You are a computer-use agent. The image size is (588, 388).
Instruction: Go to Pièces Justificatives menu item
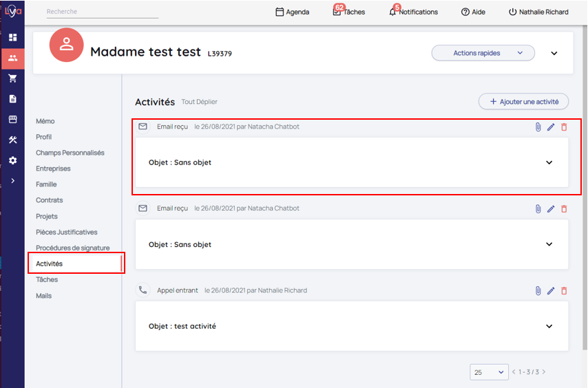(67, 233)
